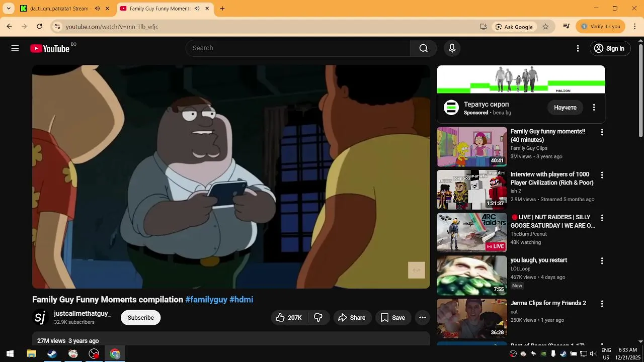Open Windows Start menu
Screen dimensions: 644x362
pos(10,354)
